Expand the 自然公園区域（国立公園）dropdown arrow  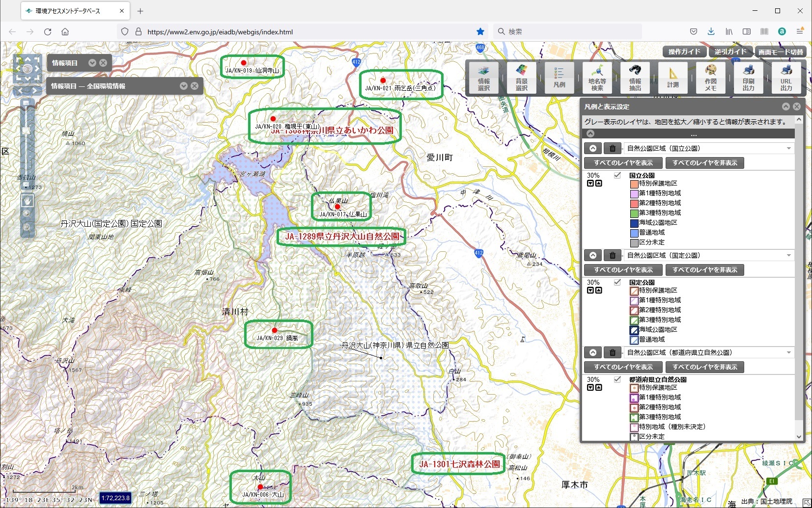pos(789,148)
